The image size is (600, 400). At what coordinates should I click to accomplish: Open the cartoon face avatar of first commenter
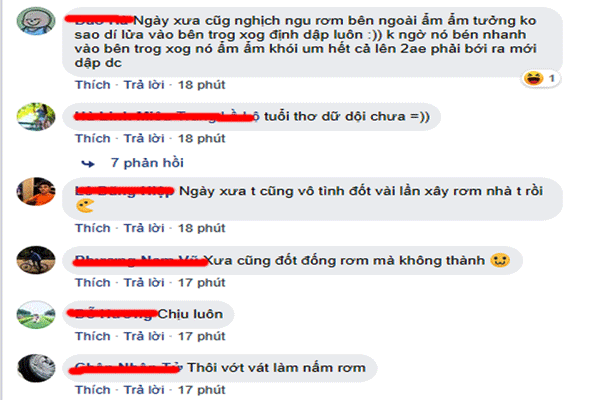pyautogui.click(x=36, y=21)
